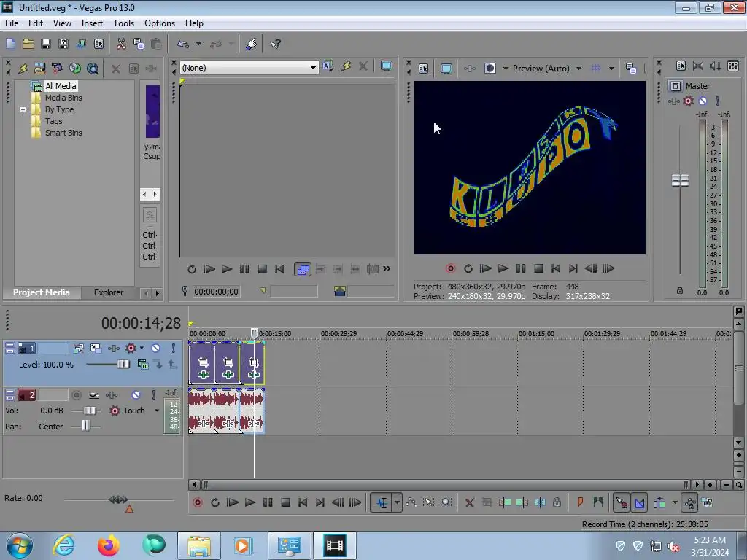Screen dimensions: 747x560
Task: Click the Insert Marker icon
Action: 580,502
